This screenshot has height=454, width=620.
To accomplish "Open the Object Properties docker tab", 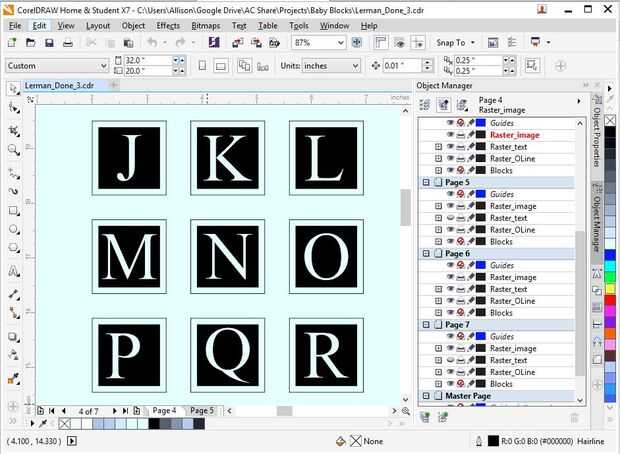I will click(597, 135).
